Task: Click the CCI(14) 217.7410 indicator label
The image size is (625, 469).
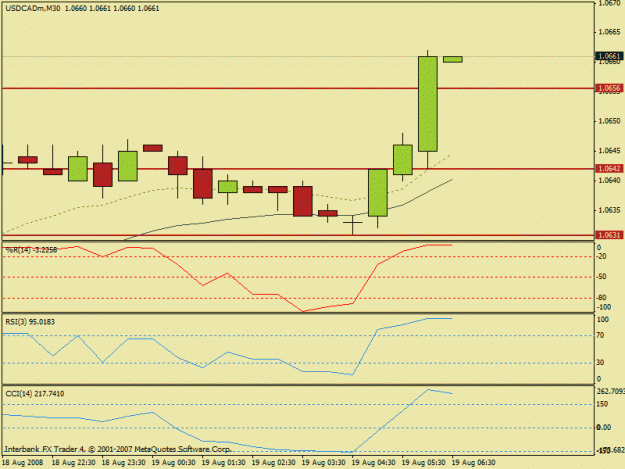Action: tap(35, 394)
